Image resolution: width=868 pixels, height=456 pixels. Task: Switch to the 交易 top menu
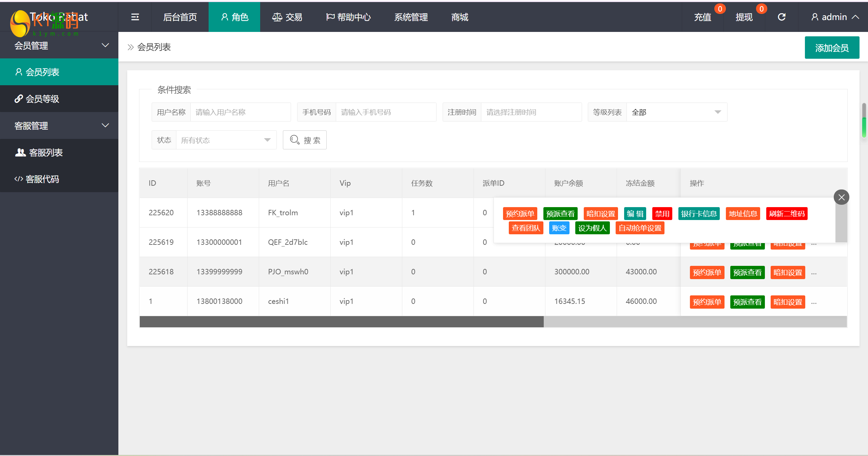click(287, 17)
